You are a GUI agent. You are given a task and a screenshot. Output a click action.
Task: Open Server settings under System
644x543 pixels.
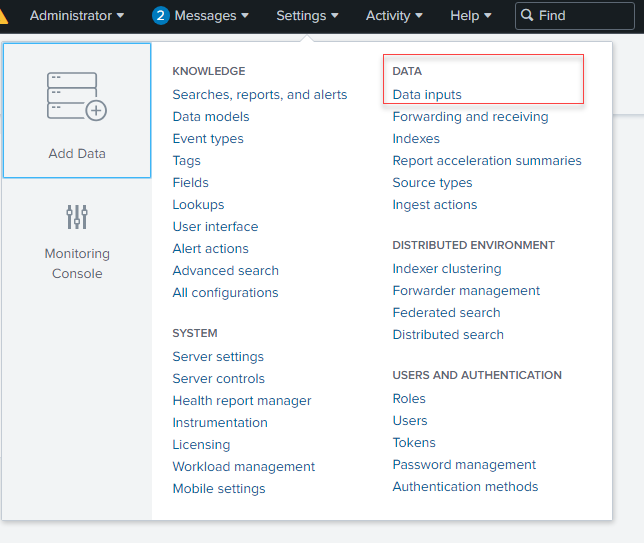[x=218, y=357]
